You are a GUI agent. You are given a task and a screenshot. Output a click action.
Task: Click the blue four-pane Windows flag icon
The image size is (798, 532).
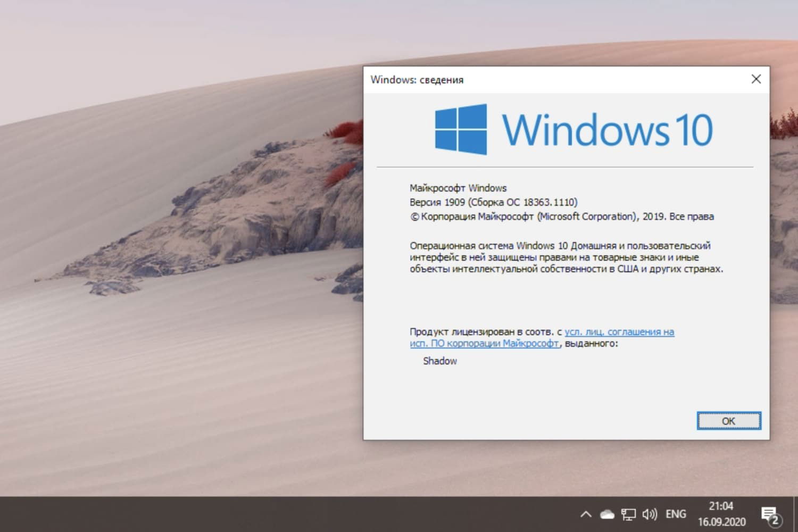pyautogui.click(x=460, y=128)
